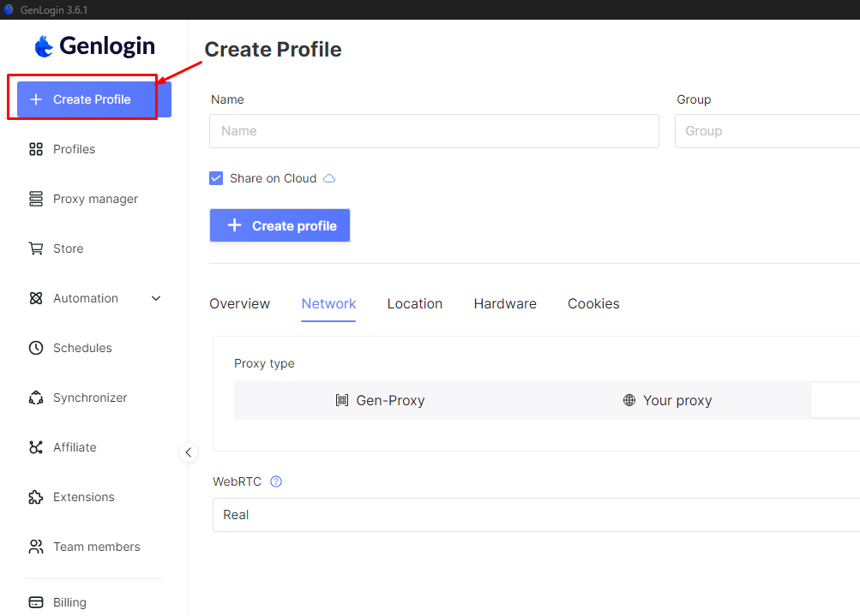Select Your proxy as proxy type
Screen dimensions: 860x616
(x=667, y=400)
